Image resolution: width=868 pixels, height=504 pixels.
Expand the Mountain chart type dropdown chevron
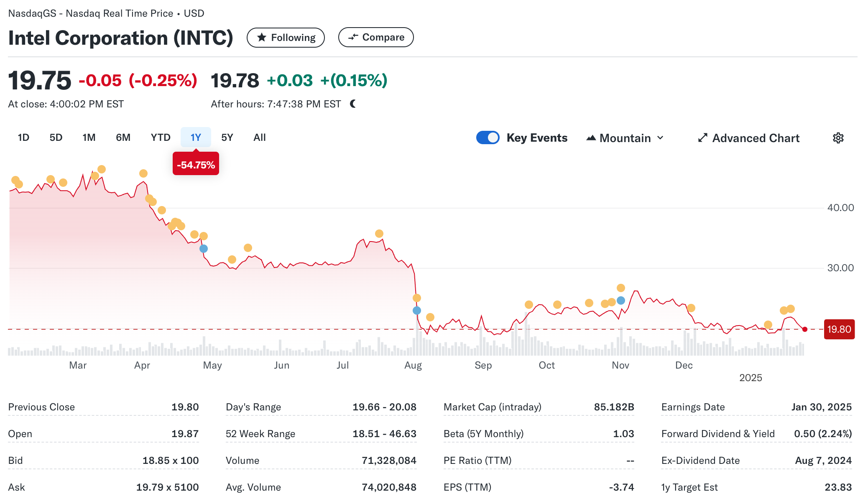point(660,138)
